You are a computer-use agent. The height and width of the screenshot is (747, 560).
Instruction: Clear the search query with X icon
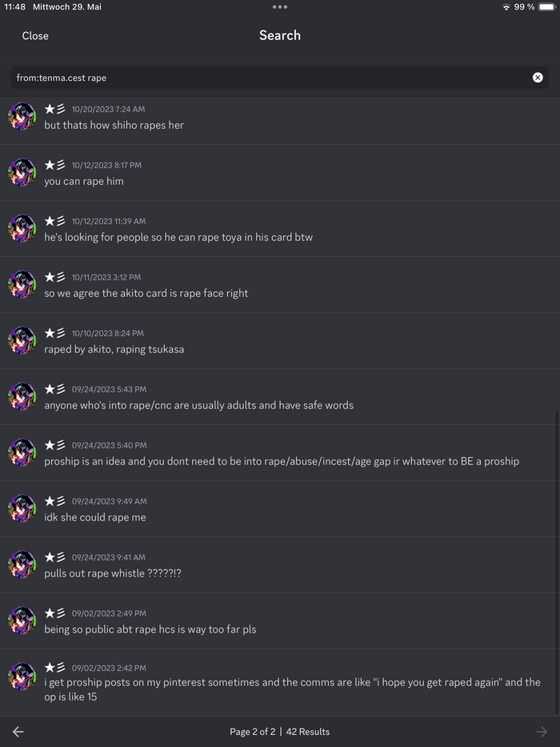click(538, 78)
